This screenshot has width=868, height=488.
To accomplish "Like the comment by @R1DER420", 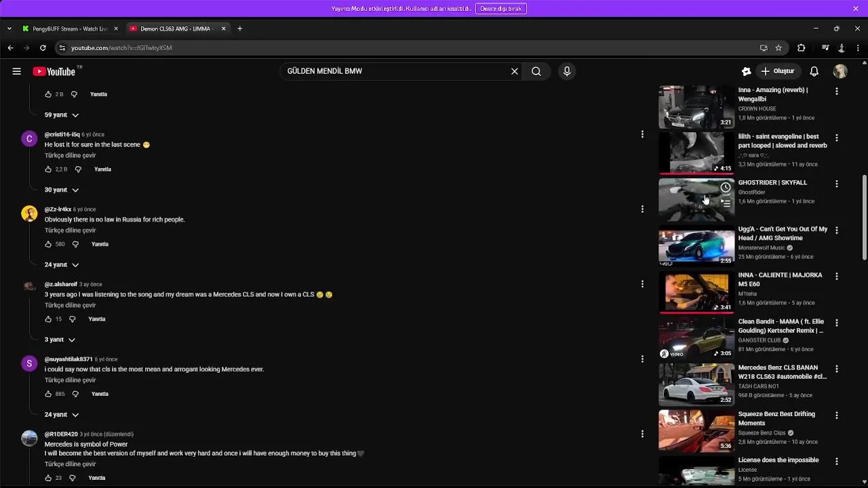I will 48,478.
